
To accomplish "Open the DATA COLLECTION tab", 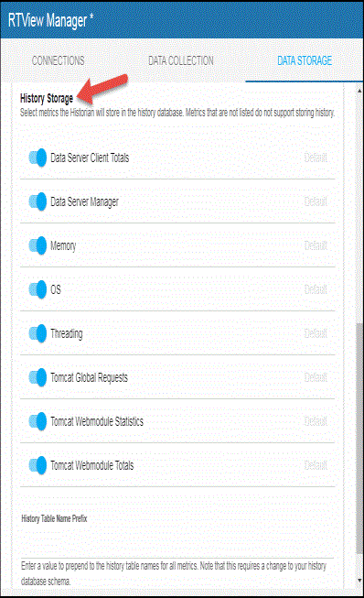I will pyautogui.click(x=181, y=60).
